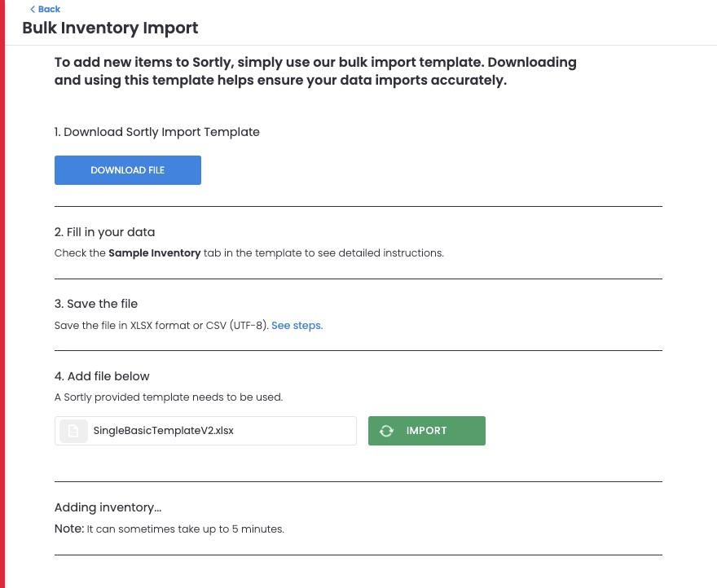This screenshot has width=717, height=588.
Task: Select the SingleBasicTemplateV2.xlsx file name
Action: [x=163, y=431]
